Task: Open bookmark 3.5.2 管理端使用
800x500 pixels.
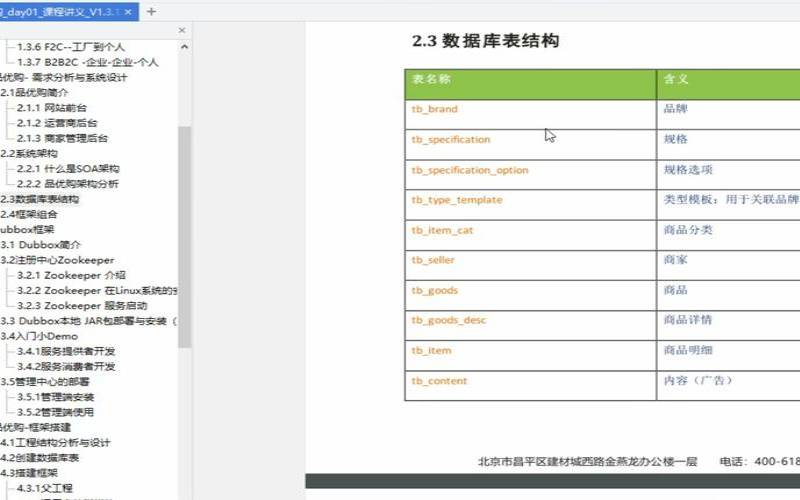Action: [55, 412]
